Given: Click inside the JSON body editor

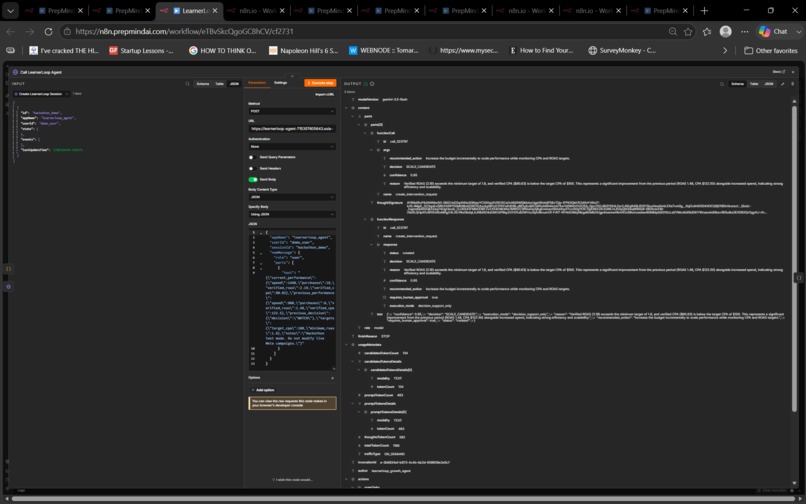Looking at the screenshot, I should click(x=292, y=299).
